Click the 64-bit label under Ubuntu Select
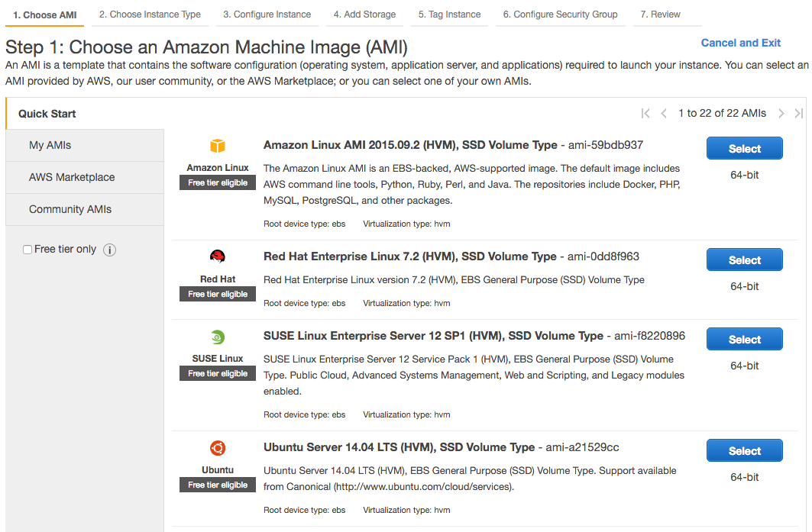This screenshot has height=532, width=812. pyautogui.click(x=744, y=477)
